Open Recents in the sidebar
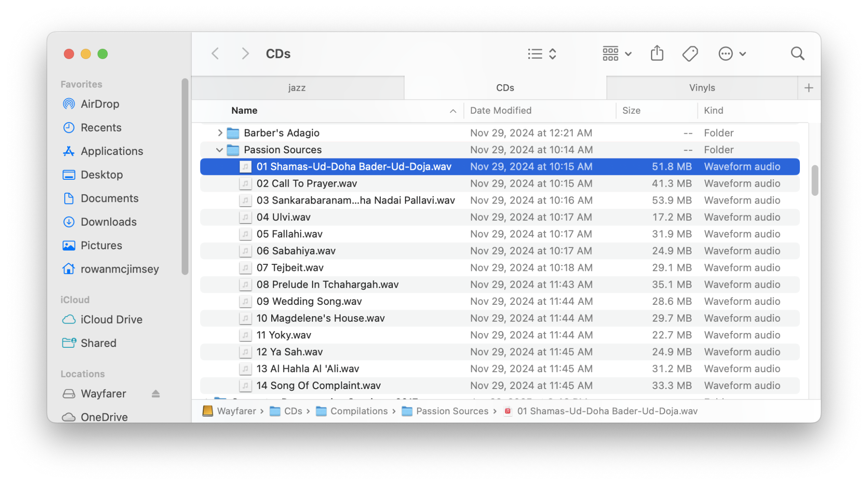The width and height of the screenshot is (868, 485). (101, 127)
